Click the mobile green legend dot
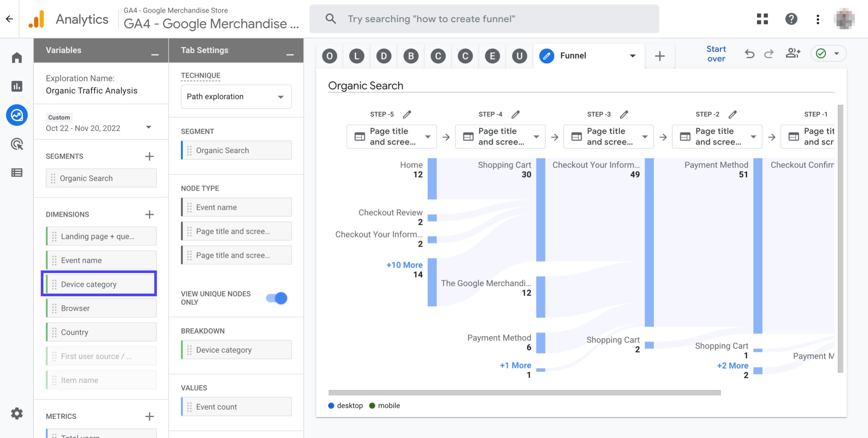The image size is (868, 438). (372, 406)
